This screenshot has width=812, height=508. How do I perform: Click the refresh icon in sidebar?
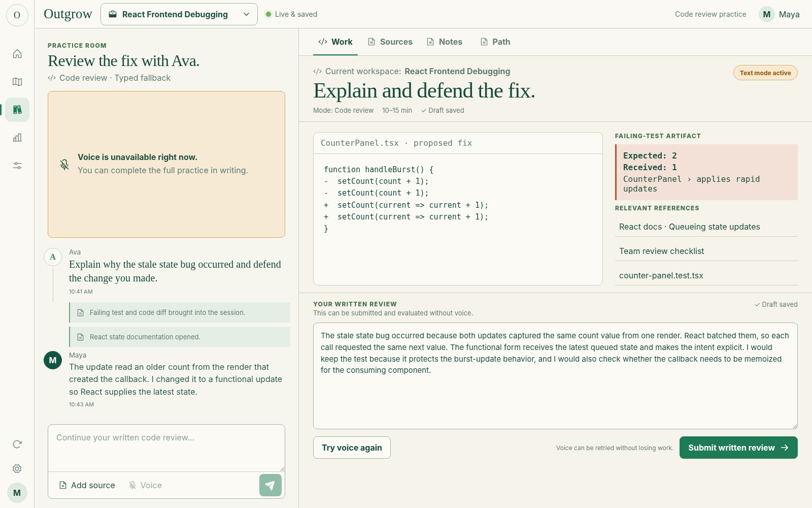17,444
